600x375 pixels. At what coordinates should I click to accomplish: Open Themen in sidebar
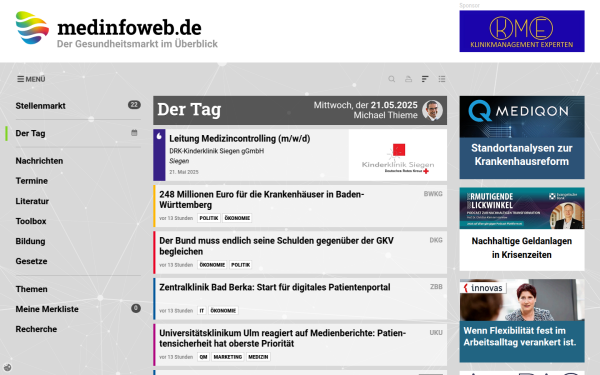tap(31, 289)
